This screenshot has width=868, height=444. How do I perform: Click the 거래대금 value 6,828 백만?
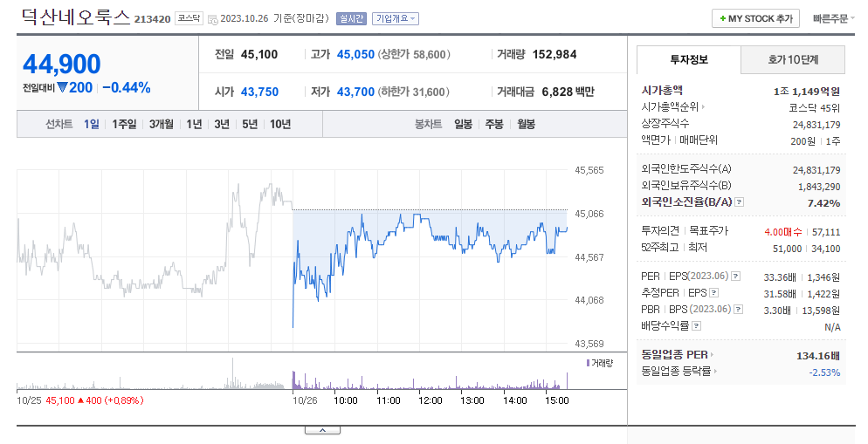click(568, 92)
